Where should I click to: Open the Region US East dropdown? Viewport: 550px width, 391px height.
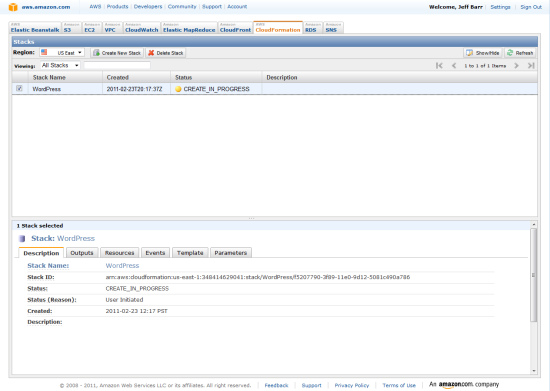point(62,53)
